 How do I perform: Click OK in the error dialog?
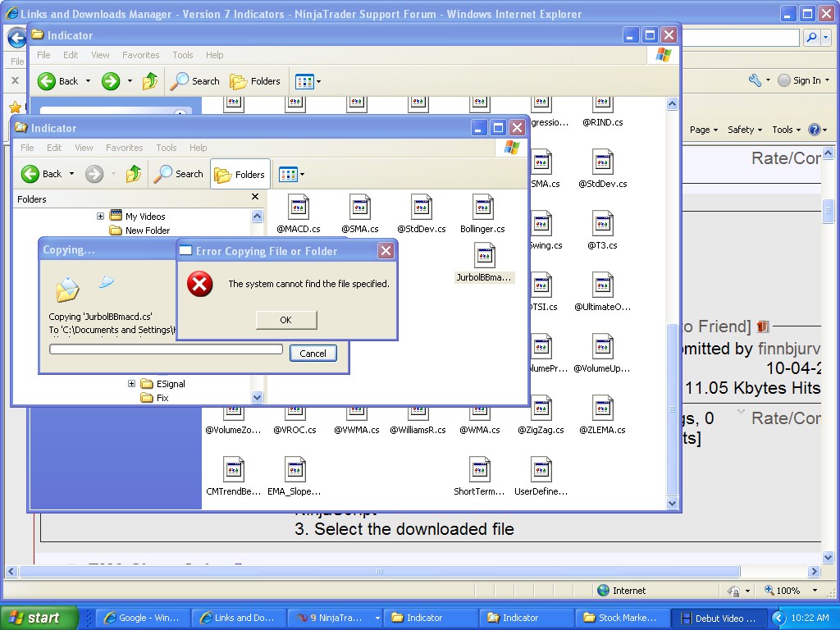coord(286,320)
